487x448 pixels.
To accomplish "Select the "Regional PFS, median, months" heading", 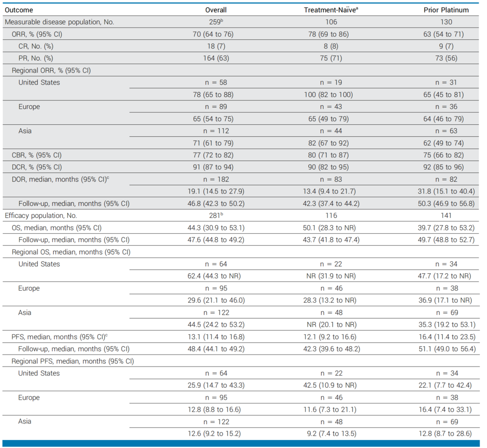I will [x=73, y=361].
